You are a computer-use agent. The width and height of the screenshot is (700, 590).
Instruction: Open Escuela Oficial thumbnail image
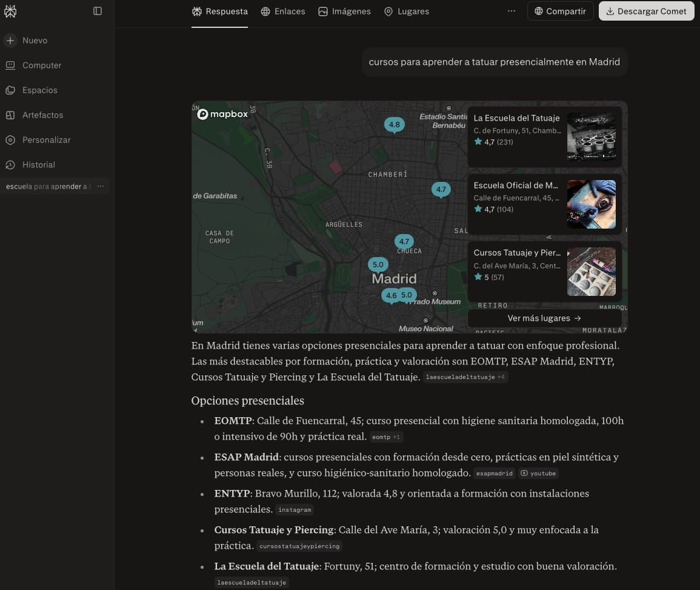tap(592, 204)
